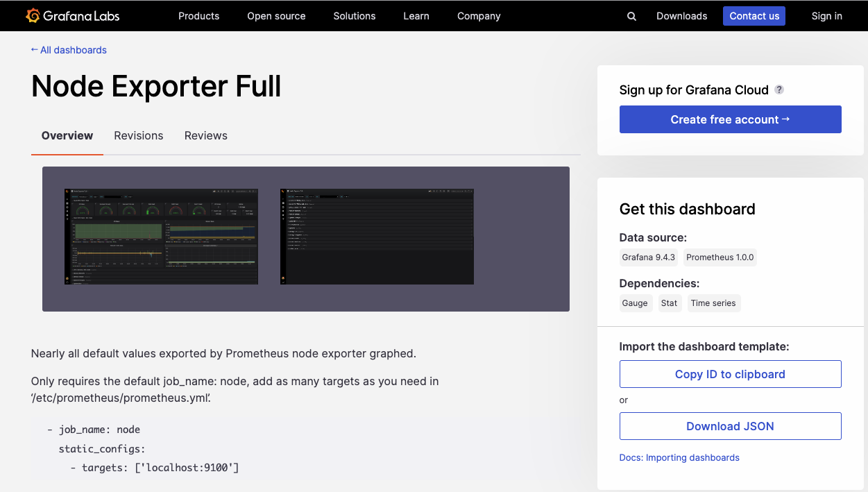Click the Time series dependency tag
The width and height of the screenshot is (868, 492).
point(713,303)
